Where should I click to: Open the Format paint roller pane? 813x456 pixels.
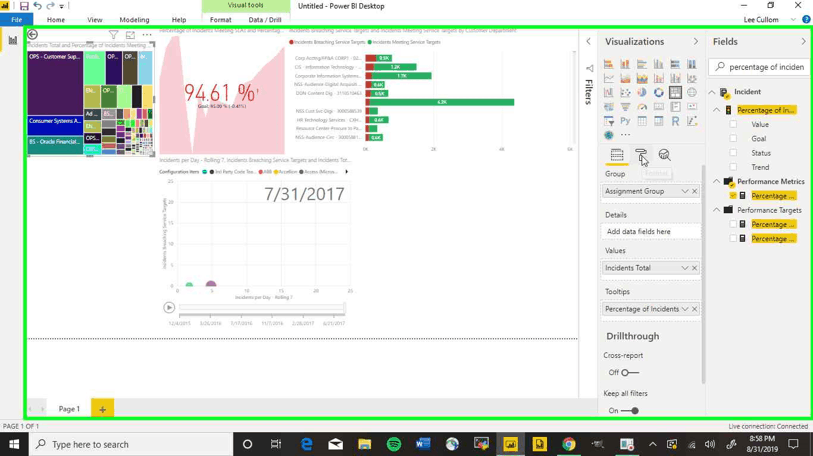(x=641, y=155)
